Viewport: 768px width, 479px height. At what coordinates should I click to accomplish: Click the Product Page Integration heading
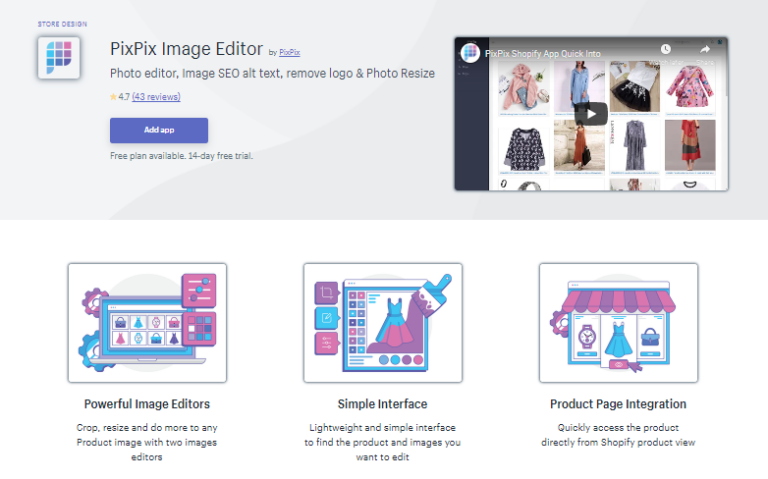tap(618, 404)
